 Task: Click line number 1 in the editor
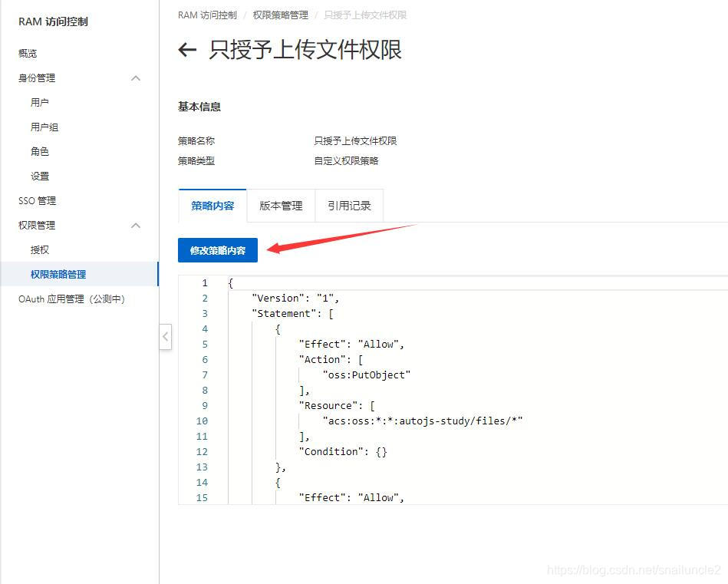205,283
